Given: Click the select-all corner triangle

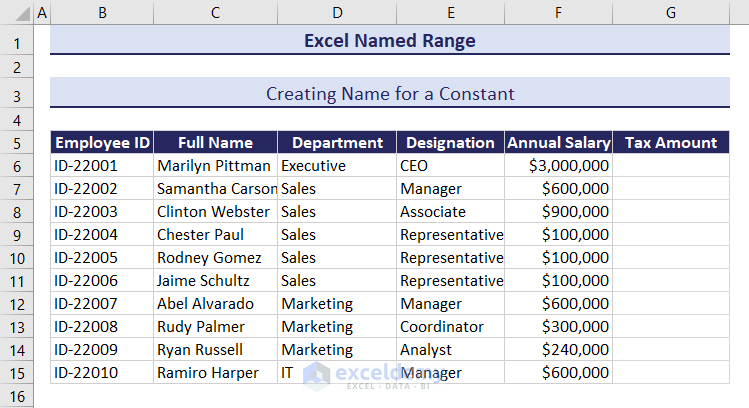Looking at the screenshot, I should (16, 12).
